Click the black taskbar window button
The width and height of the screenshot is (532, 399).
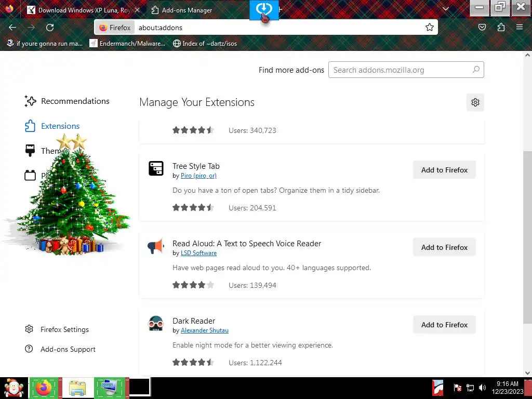[x=139, y=387]
